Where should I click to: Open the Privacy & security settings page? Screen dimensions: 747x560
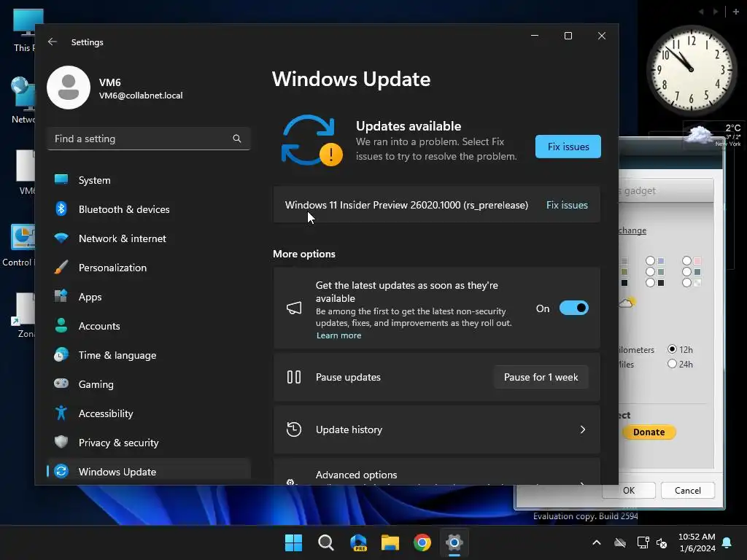pos(149,443)
